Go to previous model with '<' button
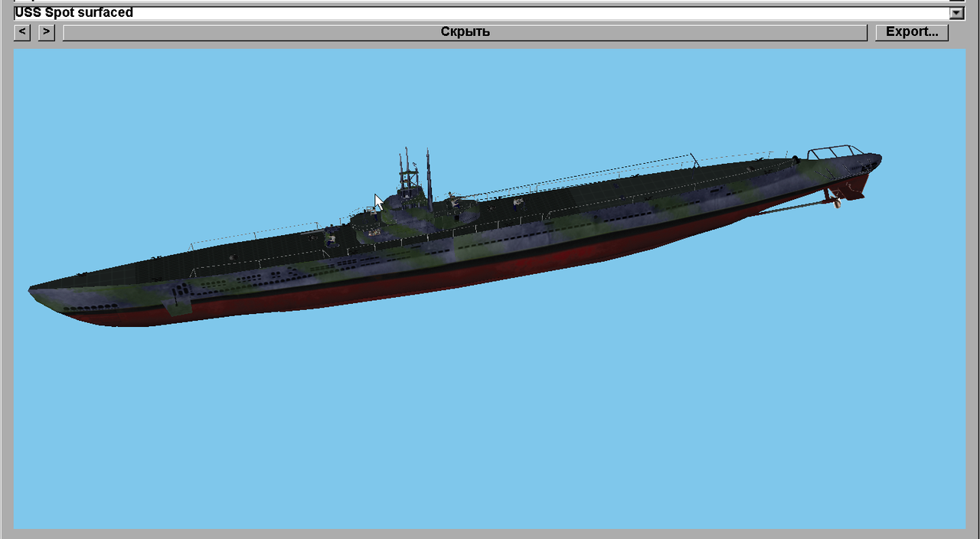This screenshot has height=539, width=980. (x=22, y=32)
